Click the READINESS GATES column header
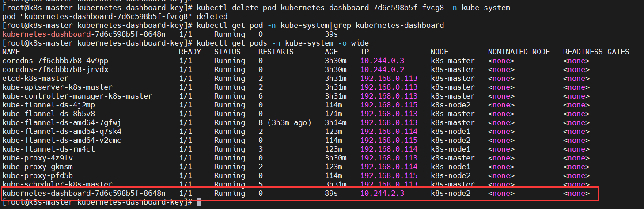Image resolution: width=644 pixels, height=209 pixels. click(x=596, y=52)
